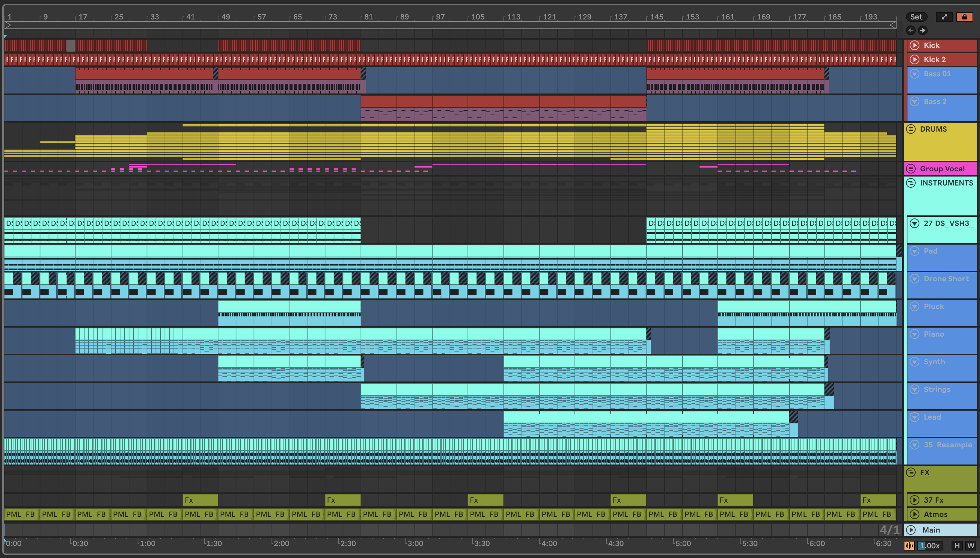This screenshot has width=980, height=558.
Task: Click the Set locator button
Action: 916,17
